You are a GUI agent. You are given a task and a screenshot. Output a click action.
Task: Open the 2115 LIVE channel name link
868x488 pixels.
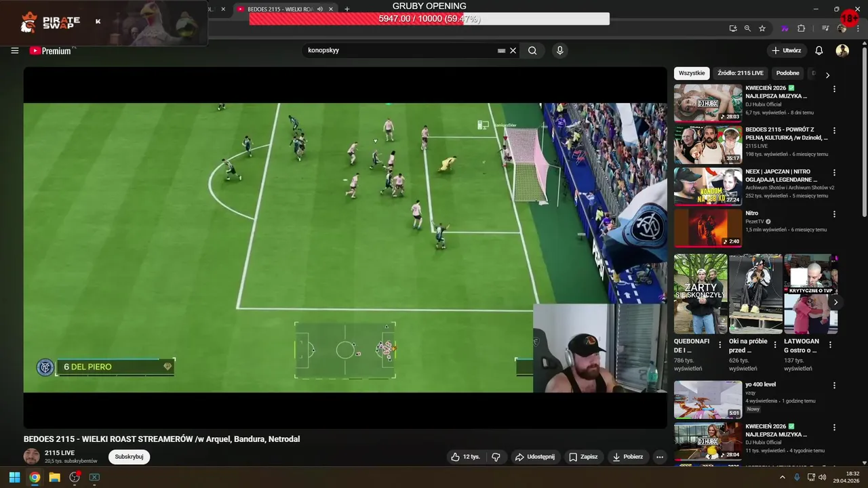[x=60, y=453]
